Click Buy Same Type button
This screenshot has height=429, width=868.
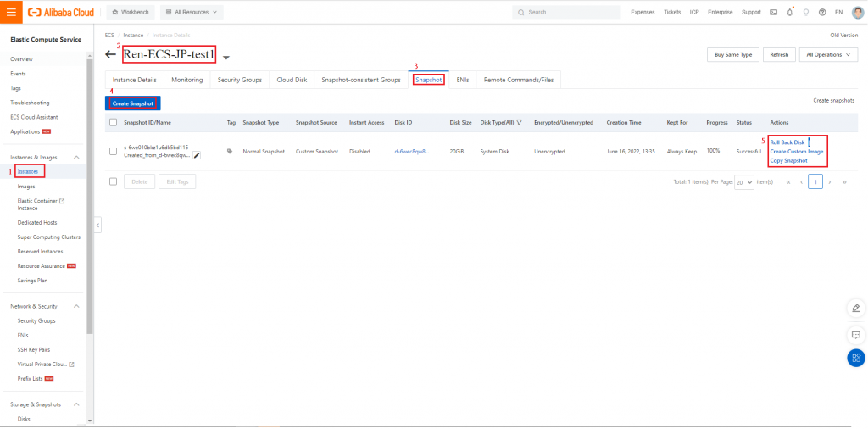pyautogui.click(x=733, y=55)
